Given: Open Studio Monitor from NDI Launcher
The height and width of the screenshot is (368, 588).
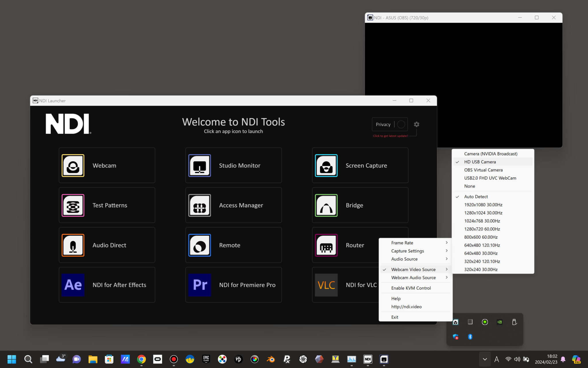Looking at the screenshot, I should tap(233, 165).
